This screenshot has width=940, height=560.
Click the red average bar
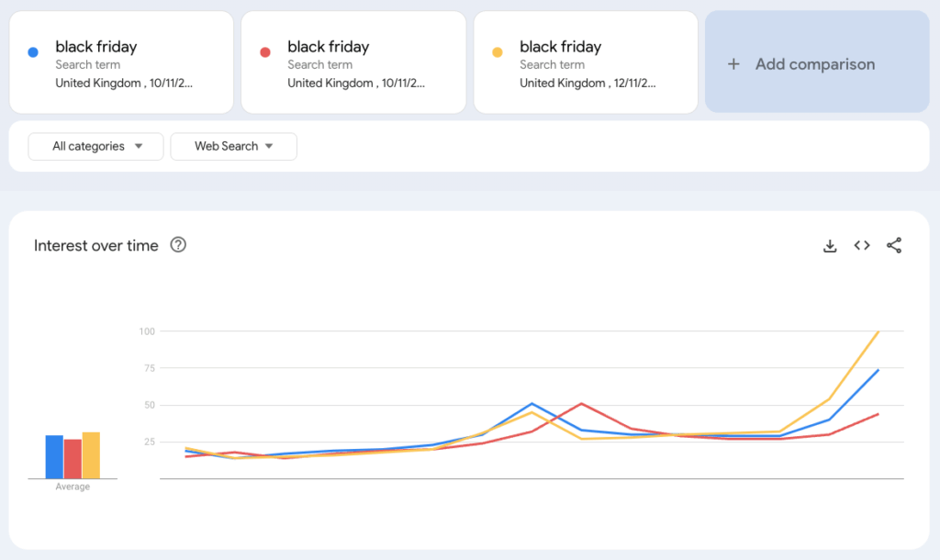pyautogui.click(x=73, y=459)
